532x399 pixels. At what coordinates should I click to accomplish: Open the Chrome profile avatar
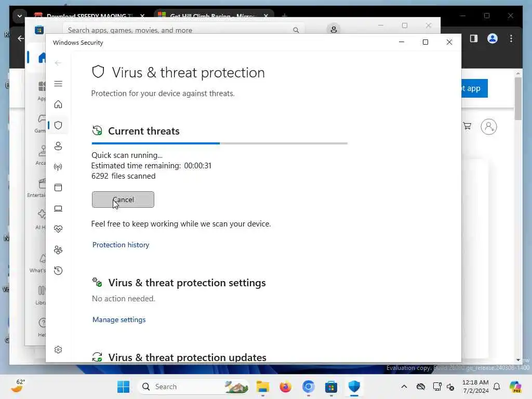point(493,38)
